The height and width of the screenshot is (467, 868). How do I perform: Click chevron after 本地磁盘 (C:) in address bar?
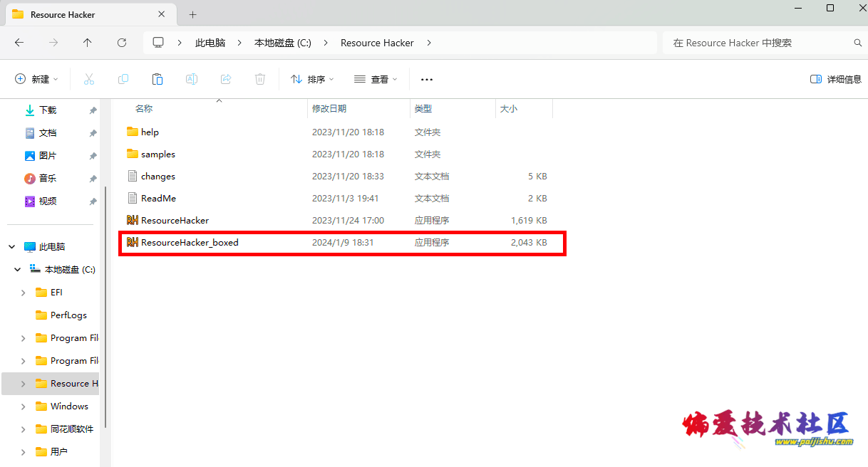coord(326,43)
